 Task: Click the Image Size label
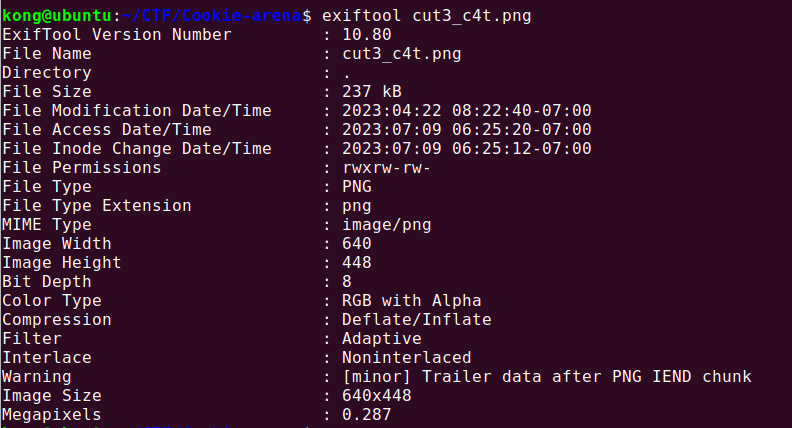click(x=52, y=396)
